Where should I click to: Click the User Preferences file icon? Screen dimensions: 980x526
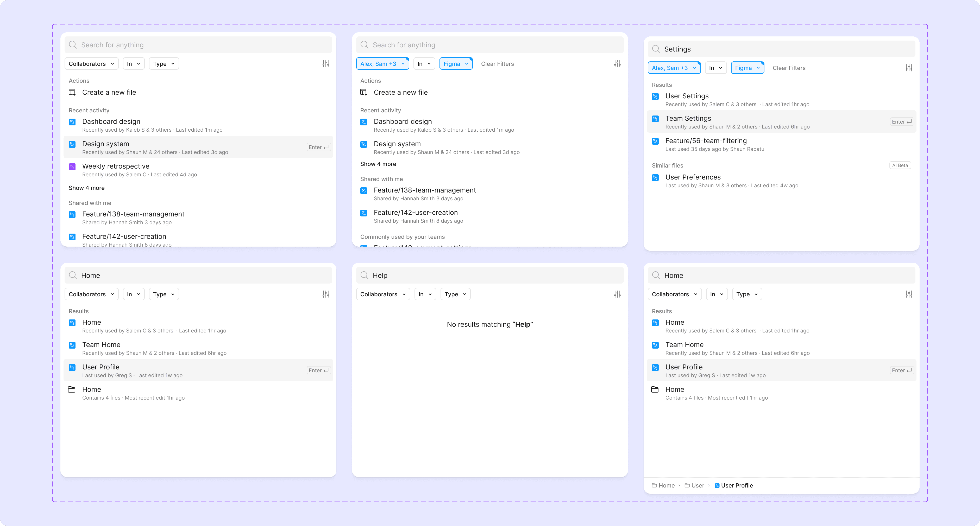[x=655, y=177]
